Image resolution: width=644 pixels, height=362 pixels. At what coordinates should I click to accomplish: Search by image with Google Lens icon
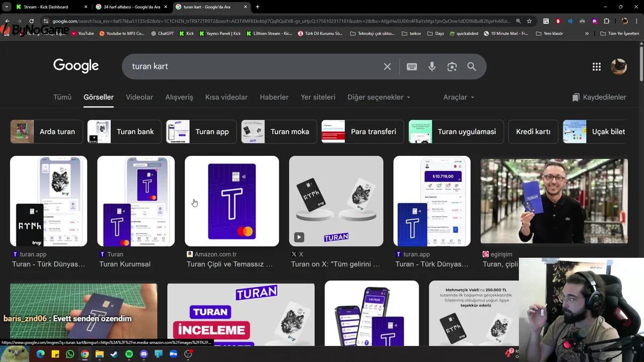pos(452,66)
